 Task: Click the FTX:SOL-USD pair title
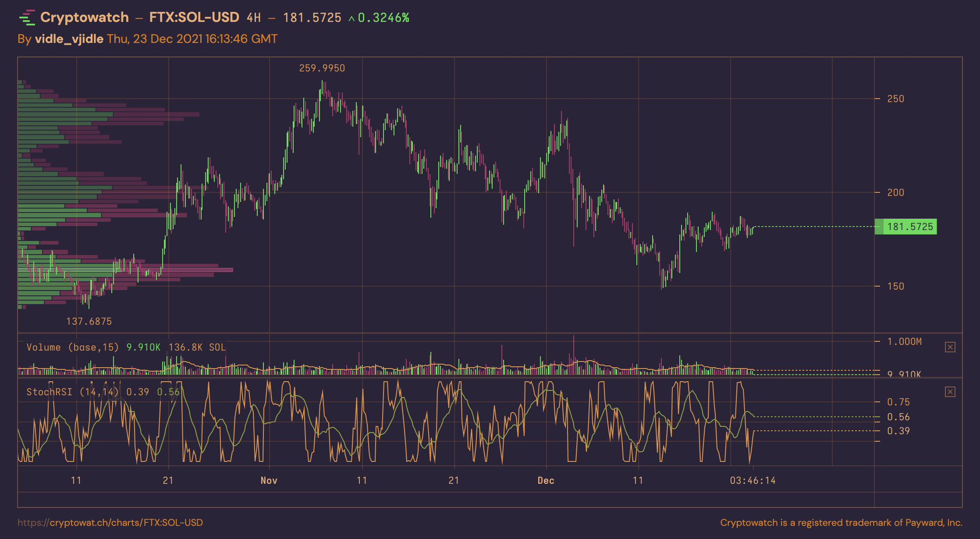pyautogui.click(x=194, y=17)
